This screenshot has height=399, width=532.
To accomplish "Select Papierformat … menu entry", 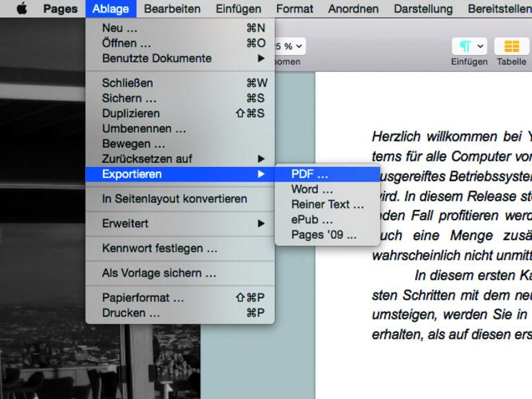I will [x=180, y=298].
